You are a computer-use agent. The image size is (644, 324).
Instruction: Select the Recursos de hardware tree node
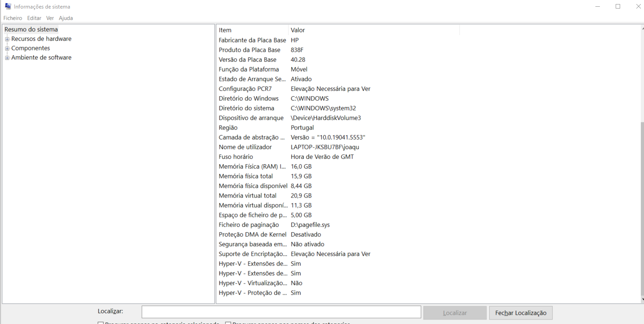[41, 39]
